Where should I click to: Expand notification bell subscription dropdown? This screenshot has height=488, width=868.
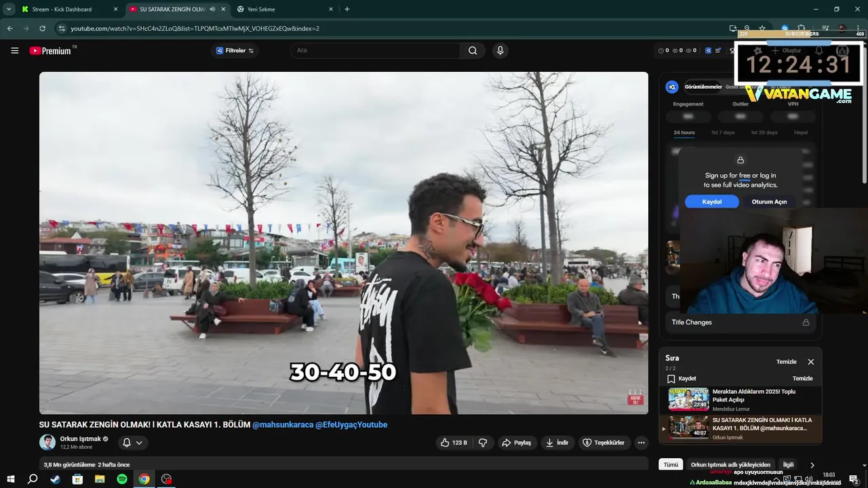pyautogui.click(x=132, y=443)
